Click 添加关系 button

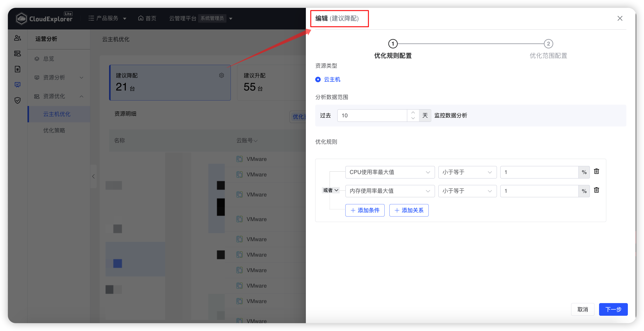pyautogui.click(x=409, y=210)
